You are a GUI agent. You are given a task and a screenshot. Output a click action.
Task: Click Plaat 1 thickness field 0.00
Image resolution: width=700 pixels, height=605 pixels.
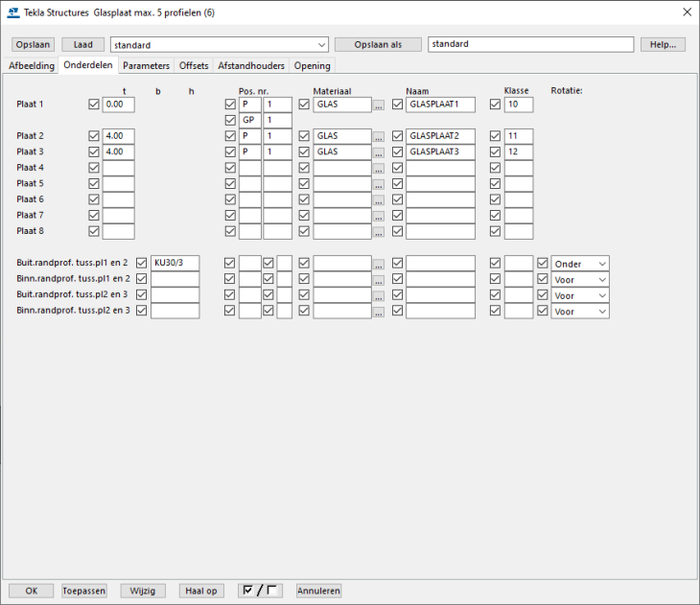118,105
